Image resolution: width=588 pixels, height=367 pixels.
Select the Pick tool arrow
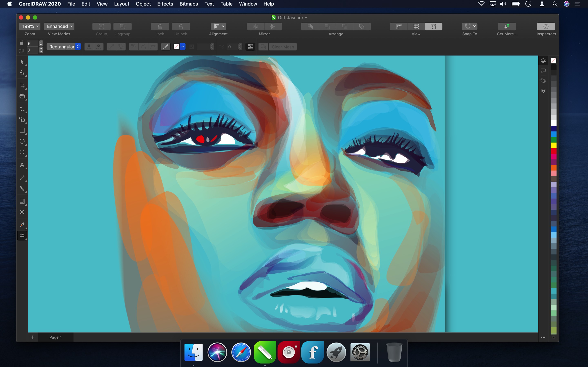[x=22, y=62]
